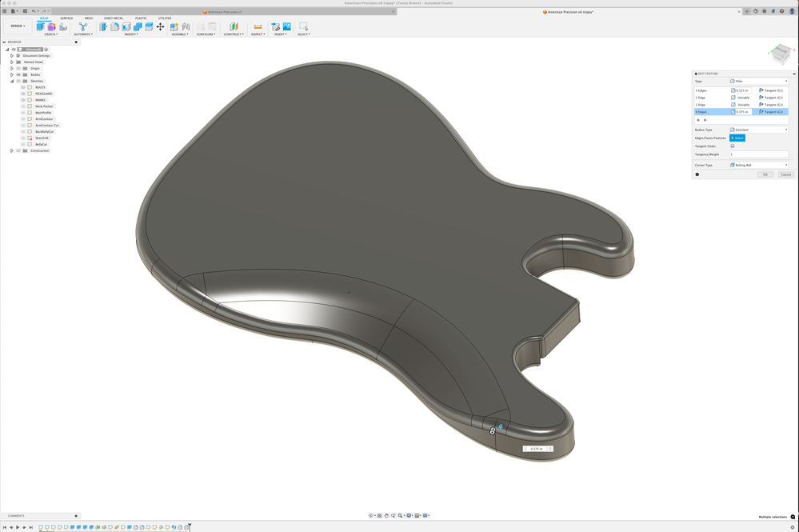Toggle the Tangent Chain checkbox

pyautogui.click(x=733, y=146)
